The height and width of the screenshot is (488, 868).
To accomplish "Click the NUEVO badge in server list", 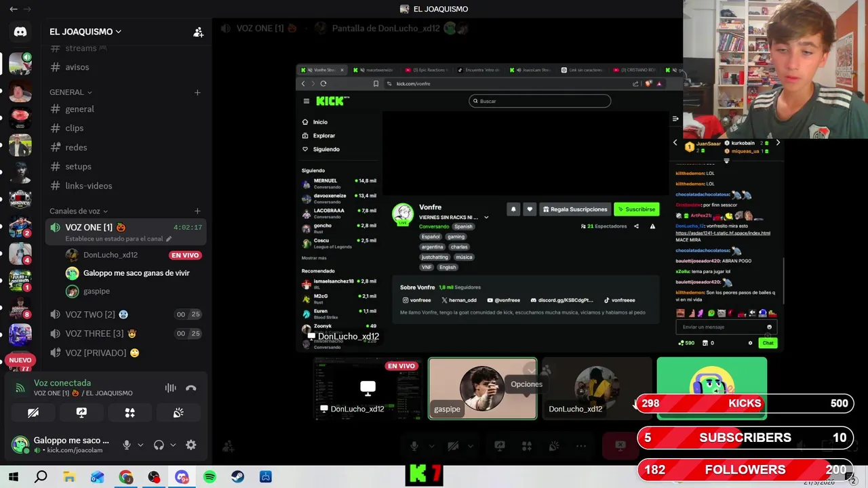I will [20, 360].
